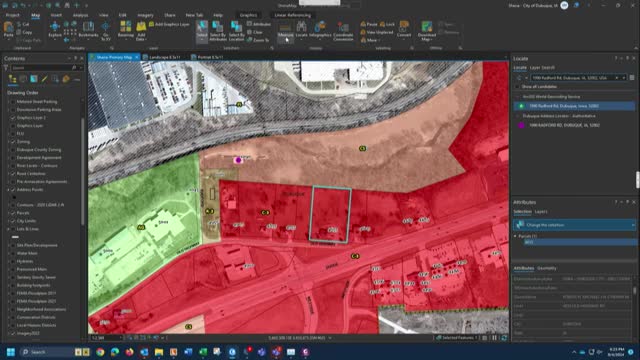Open the map scale dropdown
This screenshot has height=360, width=640.
click(x=121, y=338)
